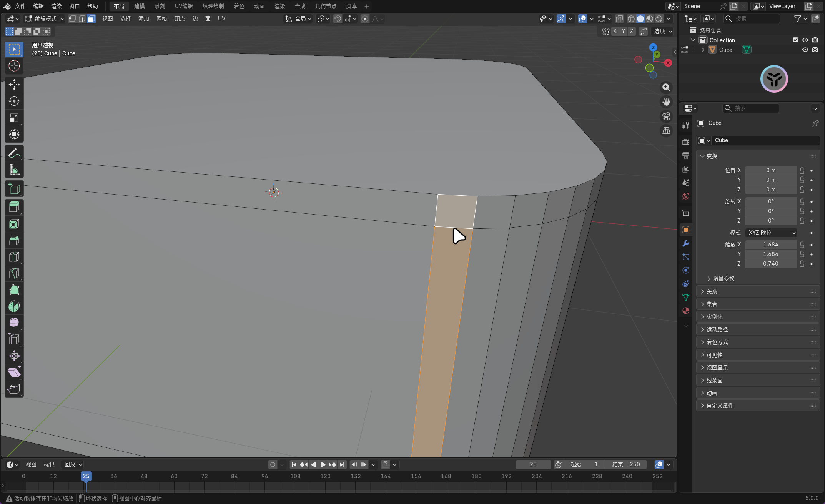Image resolution: width=825 pixels, height=504 pixels.
Task: Expand the 关系 panel
Action: tap(712, 291)
